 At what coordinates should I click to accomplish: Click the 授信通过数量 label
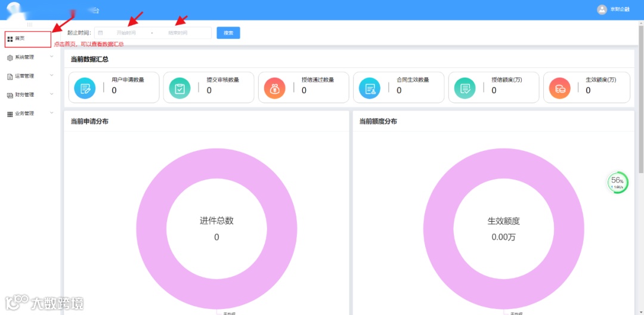click(x=318, y=80)
